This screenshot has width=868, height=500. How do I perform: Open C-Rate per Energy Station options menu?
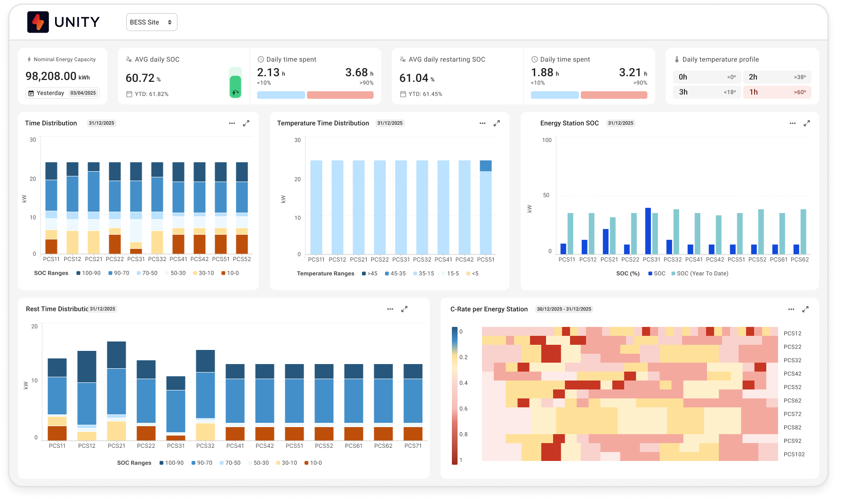coord(791,309)
